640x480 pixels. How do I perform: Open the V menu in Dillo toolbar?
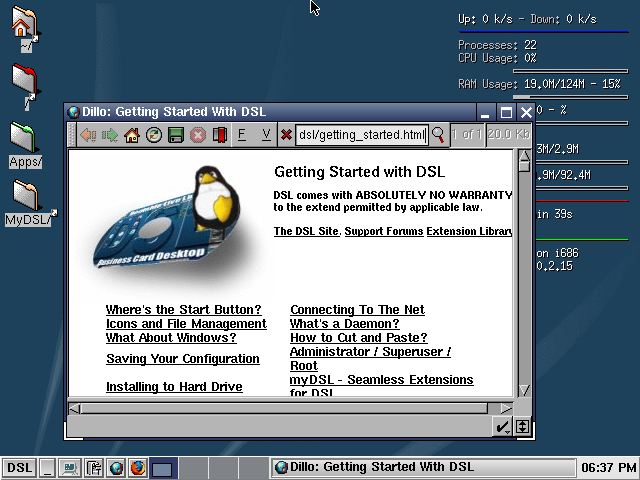[x=266, y=135]
